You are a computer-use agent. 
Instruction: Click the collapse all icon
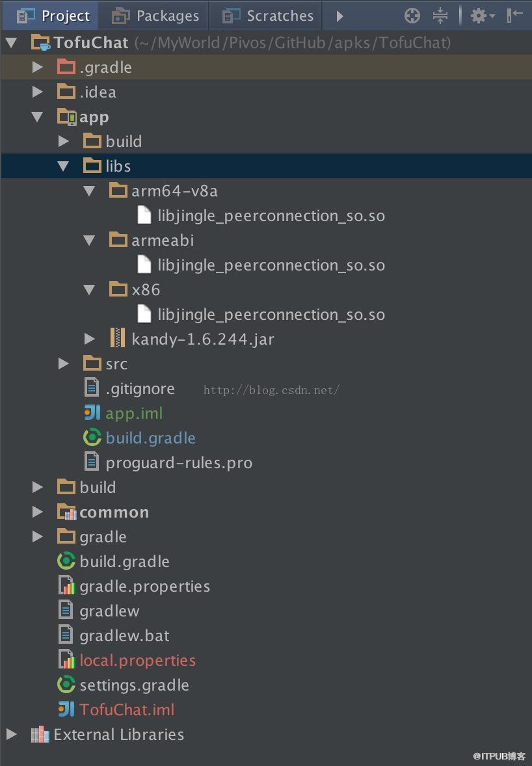[x=440, y=16]
